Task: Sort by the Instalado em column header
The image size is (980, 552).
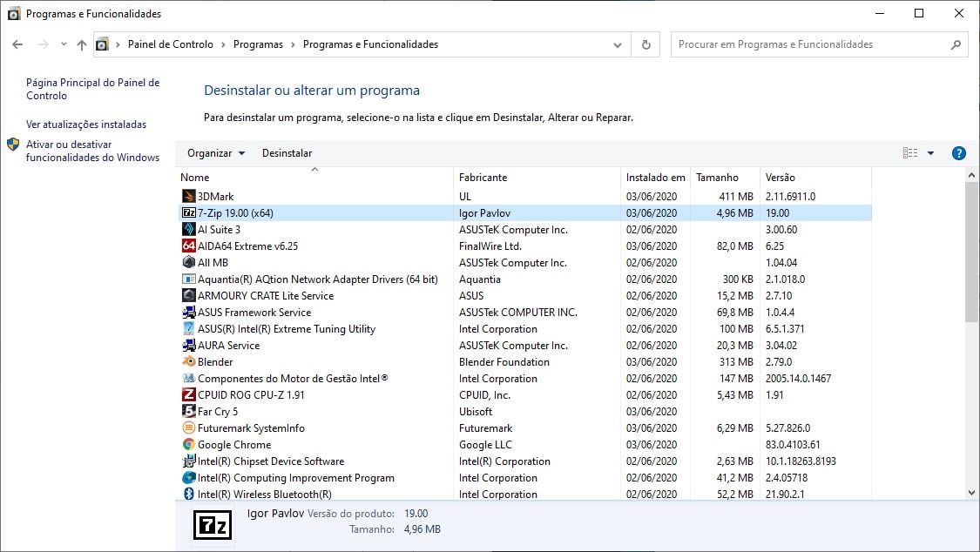Action: pos(656,178)
